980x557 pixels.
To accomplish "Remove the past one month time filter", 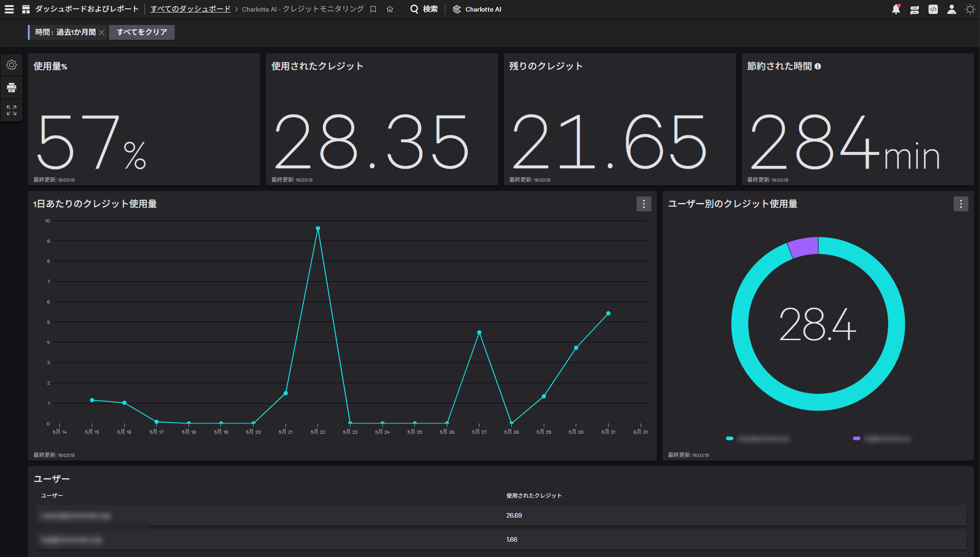I will pyautogui.click(x=102, y=32).
